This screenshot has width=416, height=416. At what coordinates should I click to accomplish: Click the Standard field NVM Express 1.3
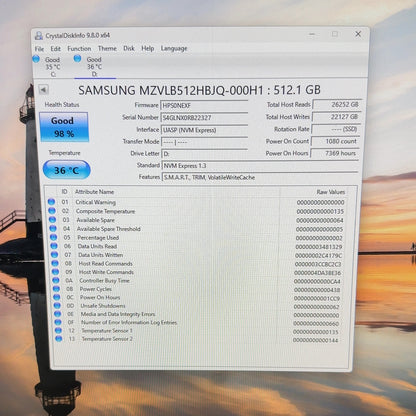point(260,166)
